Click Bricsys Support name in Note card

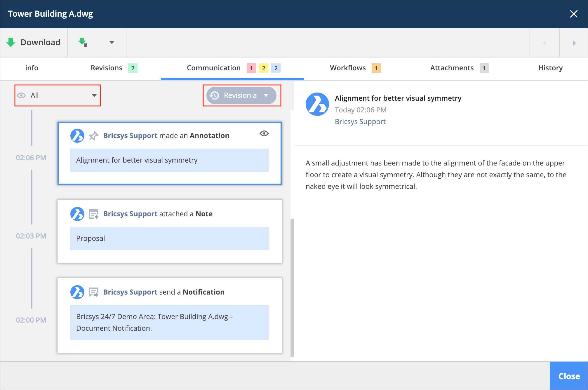130,214
